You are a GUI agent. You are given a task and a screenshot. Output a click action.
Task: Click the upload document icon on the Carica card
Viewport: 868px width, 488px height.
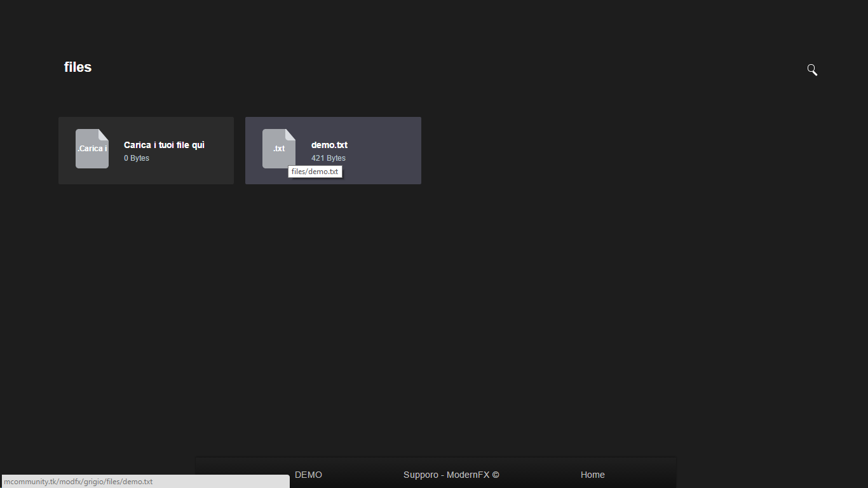pyautogui.click(x=92, y=148)
